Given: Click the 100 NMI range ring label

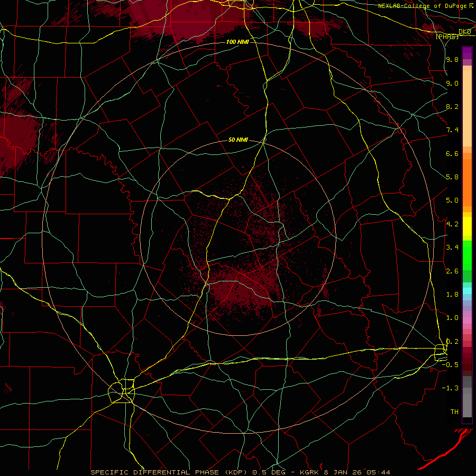Looking at the screenshot, I should 237,42.
